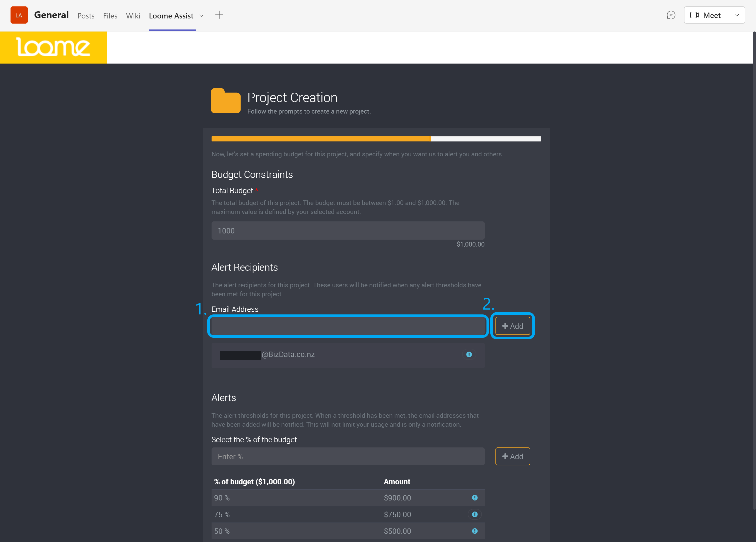Expand the Loome Assist tab dropdown chevron
Screen dimensions: 756x542
pyautogui.click(x=201, y=16)
